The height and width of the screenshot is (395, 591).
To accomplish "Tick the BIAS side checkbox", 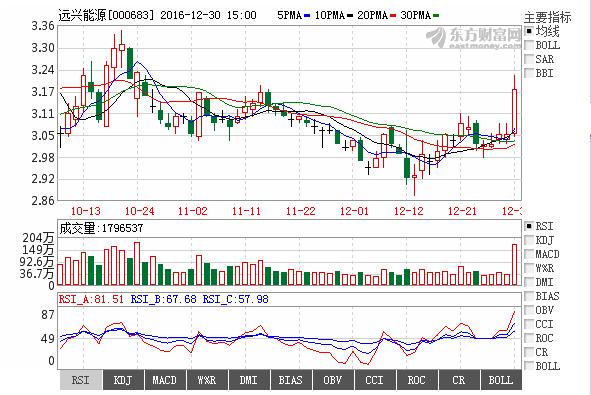I will [x=530, y=296].
